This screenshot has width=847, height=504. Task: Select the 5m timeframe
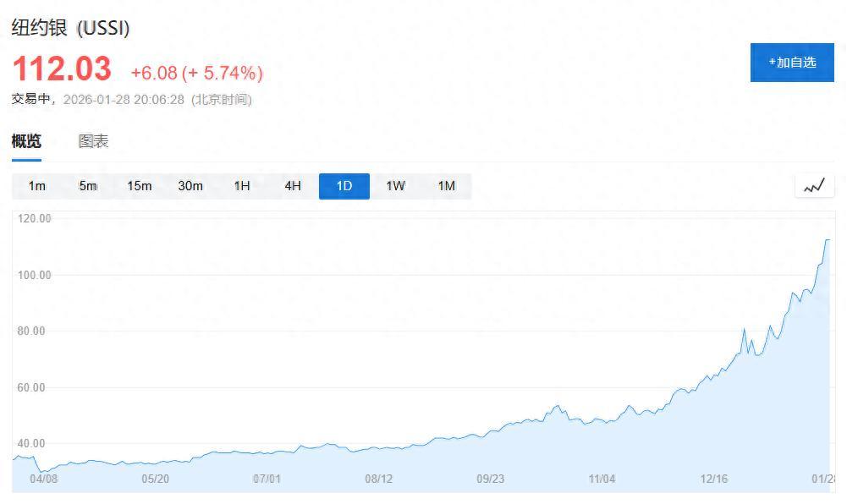tap(87, 186)
